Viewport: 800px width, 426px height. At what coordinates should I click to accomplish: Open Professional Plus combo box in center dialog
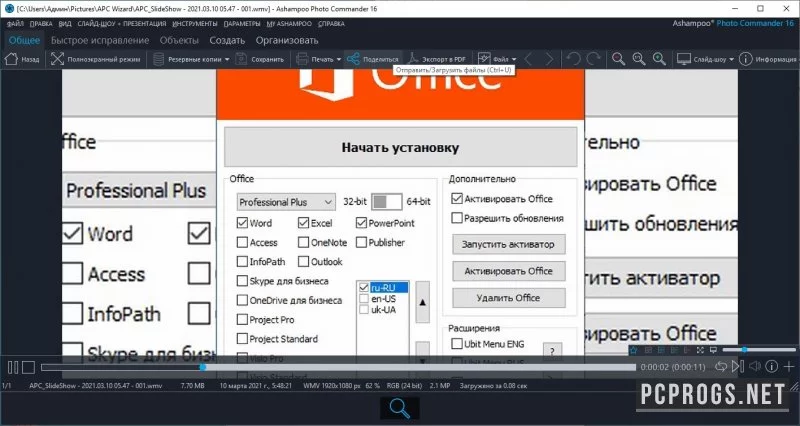point(286,202)
